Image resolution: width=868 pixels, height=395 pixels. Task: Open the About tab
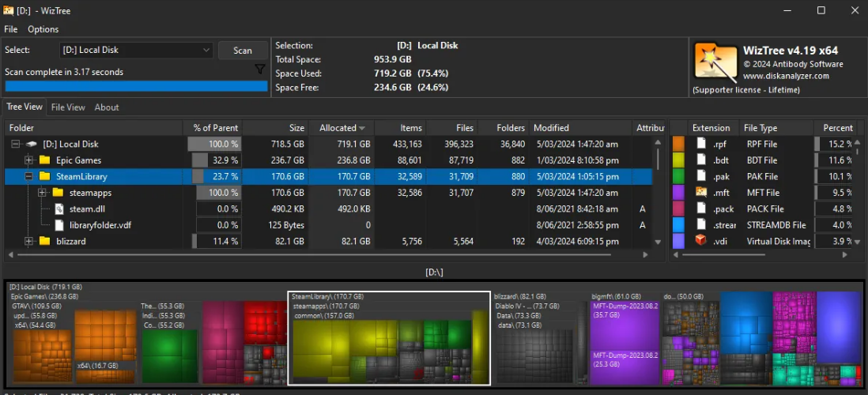point(106,107)
